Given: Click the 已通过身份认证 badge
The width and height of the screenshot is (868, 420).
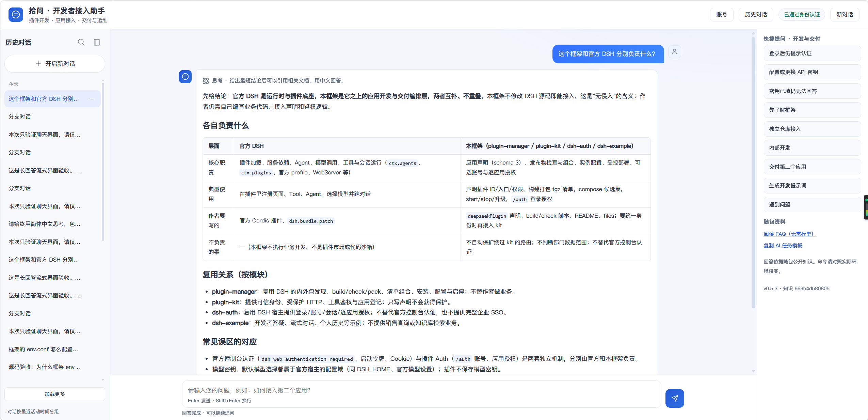Looking at the screenshot, I should pyautogui.click(x=802, y=14).
